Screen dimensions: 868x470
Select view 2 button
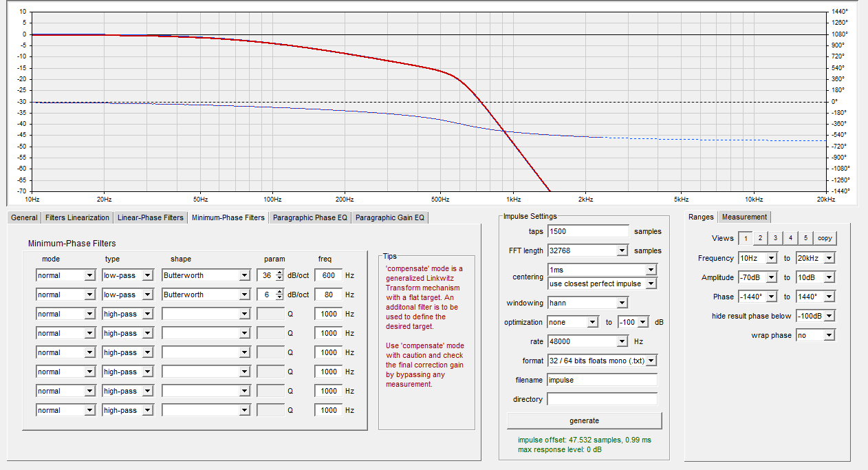pos(760,238)
